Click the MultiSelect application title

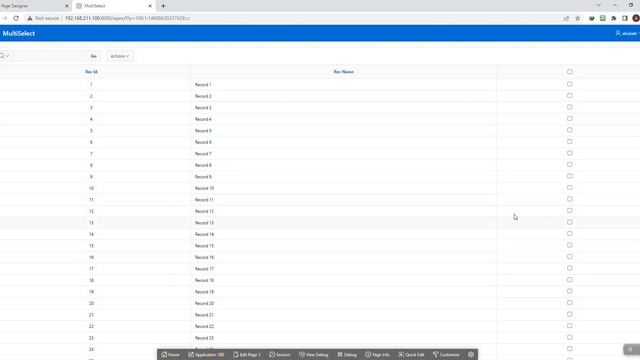point(19,33)
